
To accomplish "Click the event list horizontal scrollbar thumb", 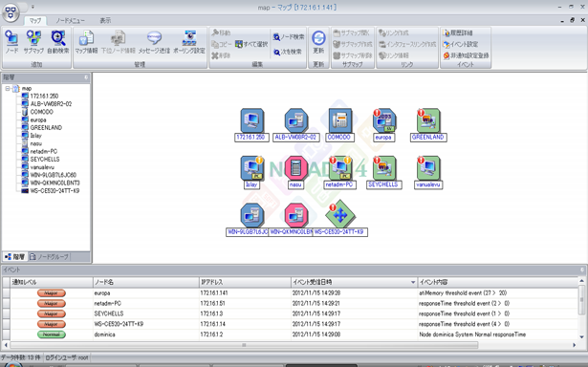I will [x=244, y=345].
